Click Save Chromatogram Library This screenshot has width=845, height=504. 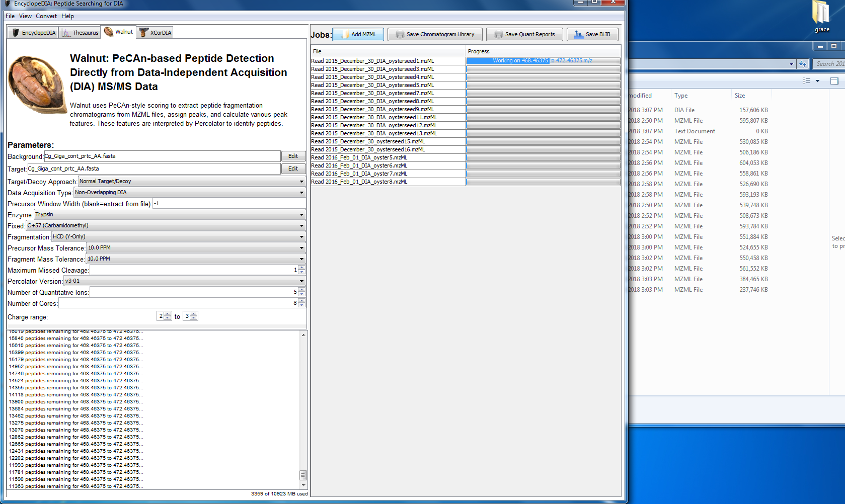coord(435,34)
